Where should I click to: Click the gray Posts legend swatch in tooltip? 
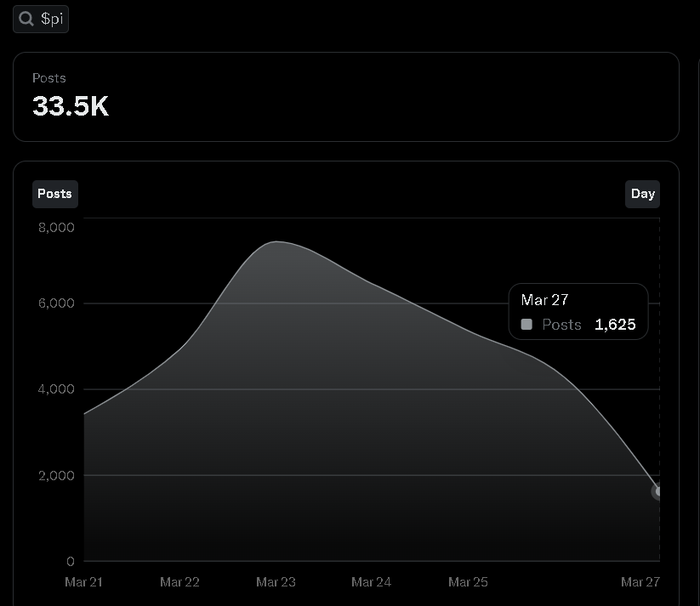point(526,325)
